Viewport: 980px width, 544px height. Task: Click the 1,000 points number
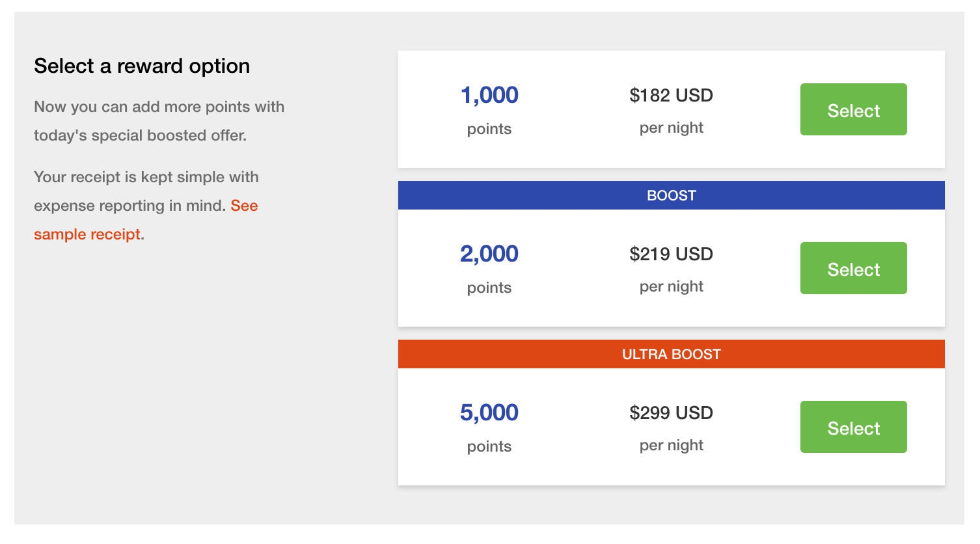[x=489, y=95]
